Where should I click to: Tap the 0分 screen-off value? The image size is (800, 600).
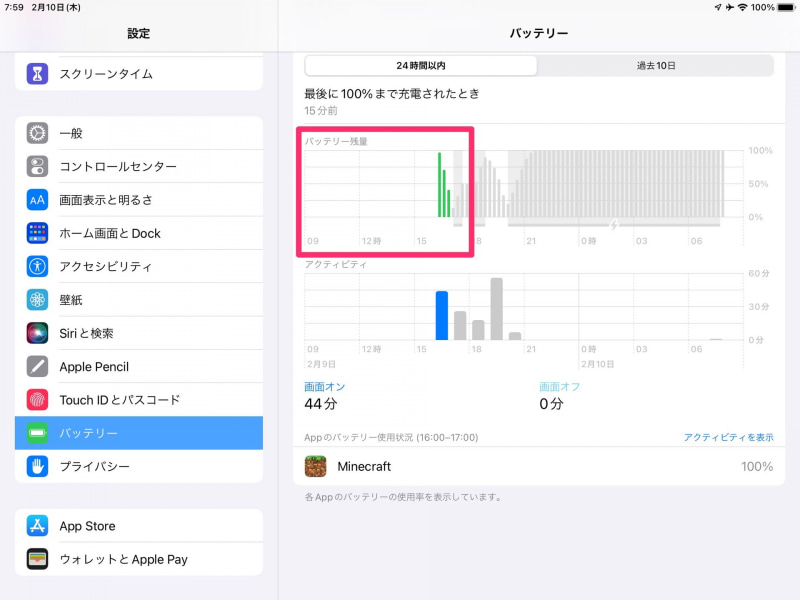(552, 404)
